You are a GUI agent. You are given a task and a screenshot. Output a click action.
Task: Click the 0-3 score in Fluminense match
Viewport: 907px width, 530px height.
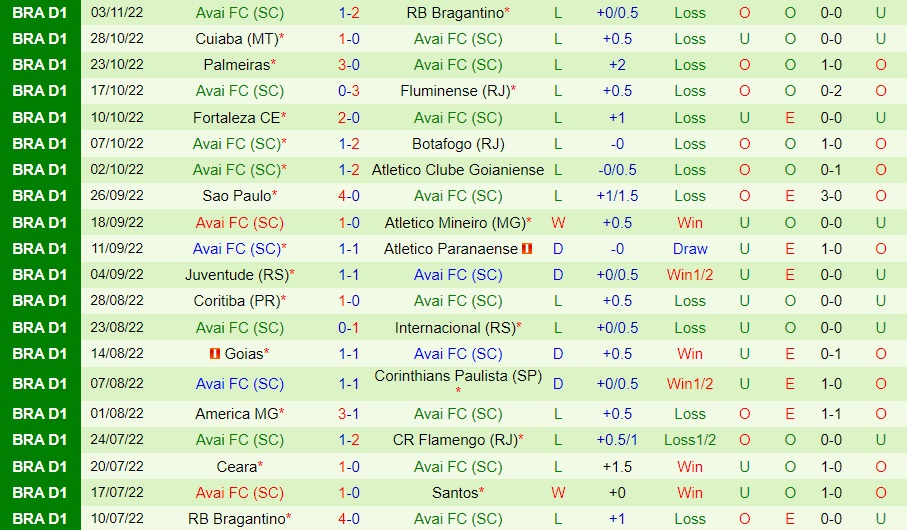[x=349, y=91]
